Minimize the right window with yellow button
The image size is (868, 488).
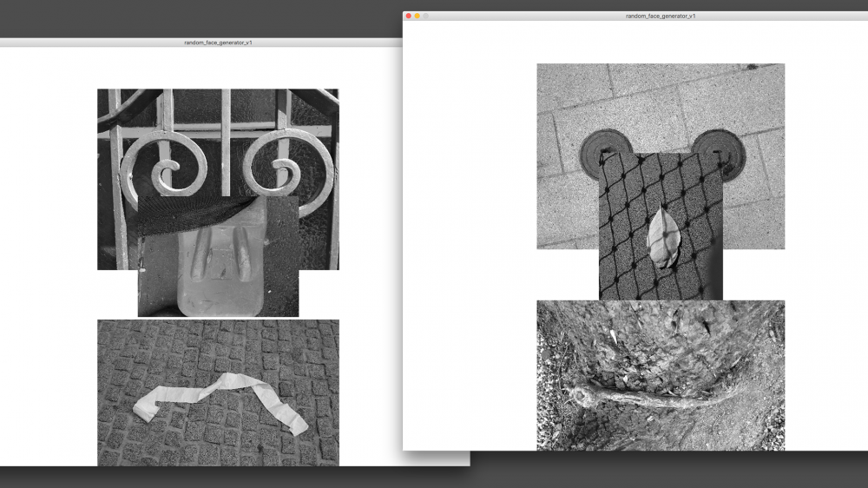click(x=418, y=16)
